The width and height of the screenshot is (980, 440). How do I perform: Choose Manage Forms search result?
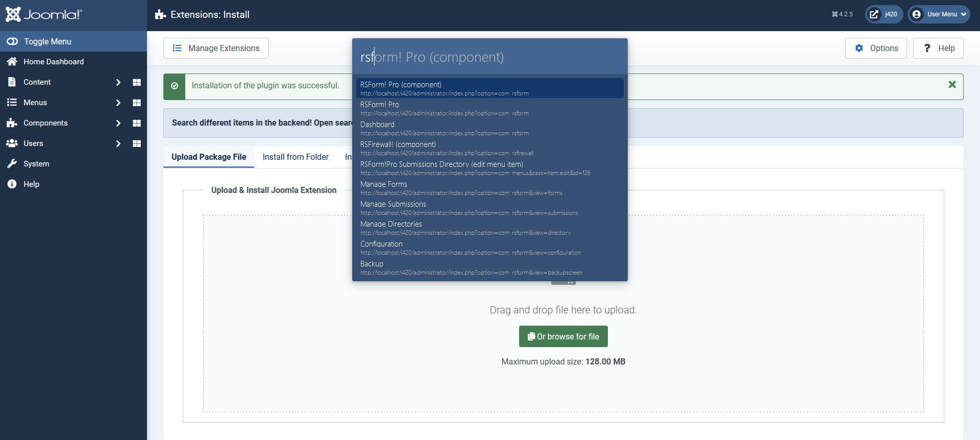(490, 187)
